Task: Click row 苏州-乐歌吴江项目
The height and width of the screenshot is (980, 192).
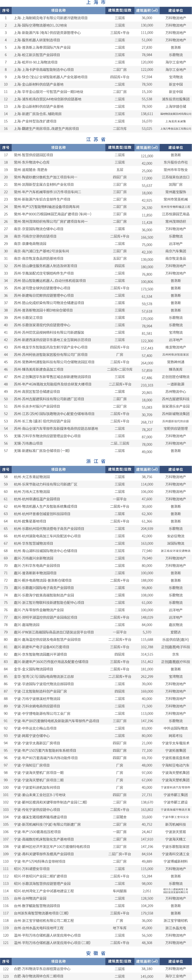Action: click(x=96, y=318)
